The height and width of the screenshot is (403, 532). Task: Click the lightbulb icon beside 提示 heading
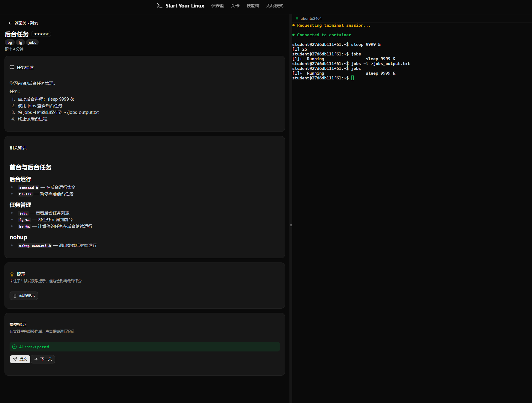[x=12, y=274]
